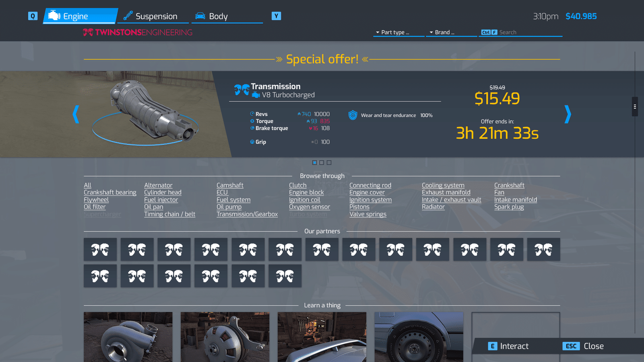Open the Crankshaft category link
Viewport: 644px width, 362px height.
(x=509, y=185)
